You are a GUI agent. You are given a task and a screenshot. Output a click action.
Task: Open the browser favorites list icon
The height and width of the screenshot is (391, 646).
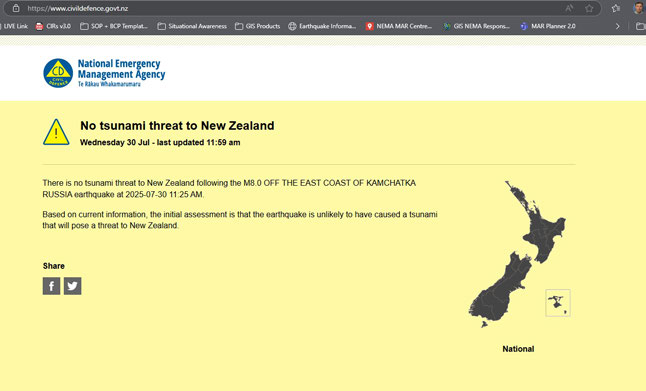click(616, 8)
